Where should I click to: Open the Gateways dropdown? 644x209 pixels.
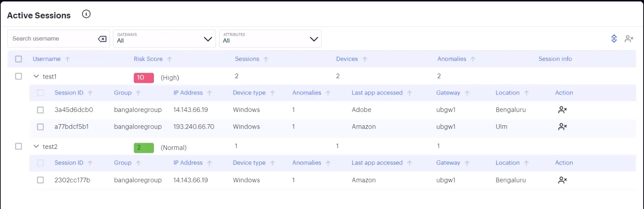164,38
